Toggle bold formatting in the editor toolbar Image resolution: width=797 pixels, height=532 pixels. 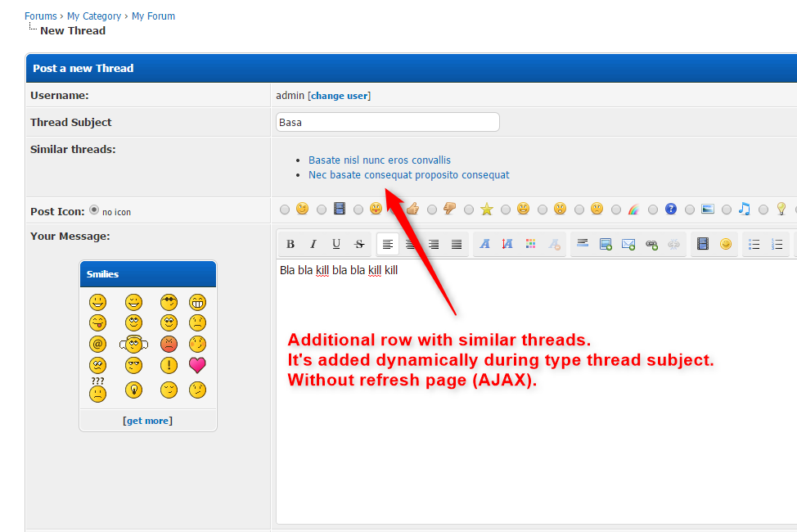290,244
